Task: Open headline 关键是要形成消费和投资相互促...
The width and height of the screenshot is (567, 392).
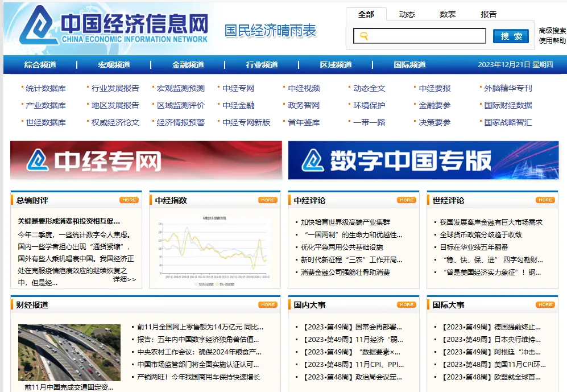Action: coord(69,221)
